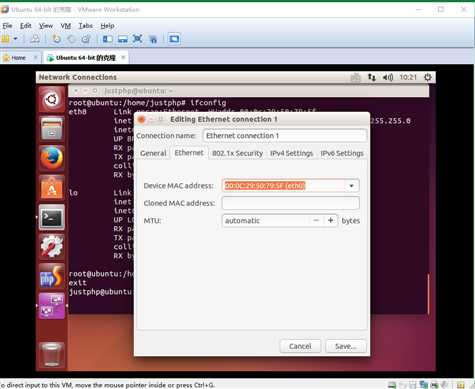The height and width of the screenshot is (389, 475).
Task: Open System Settings from the launcher
Action: 52,246
